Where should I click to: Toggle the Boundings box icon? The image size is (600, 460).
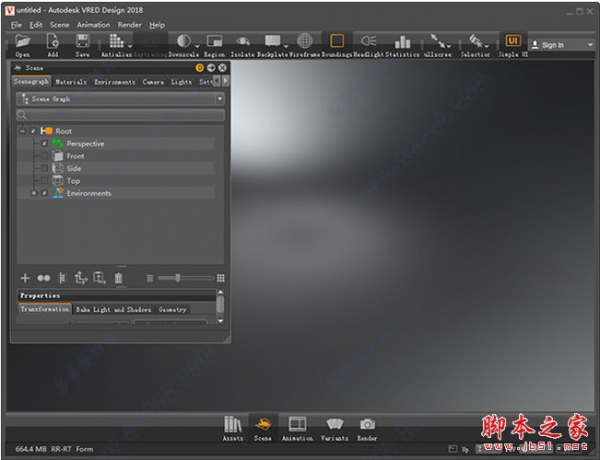click(x=337, y=41)
